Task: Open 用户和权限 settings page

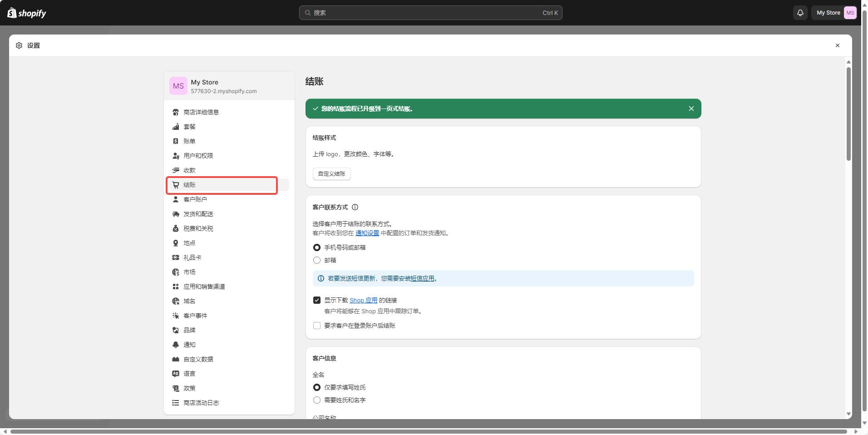Action: pyautogui.click(x=229, y=156)
